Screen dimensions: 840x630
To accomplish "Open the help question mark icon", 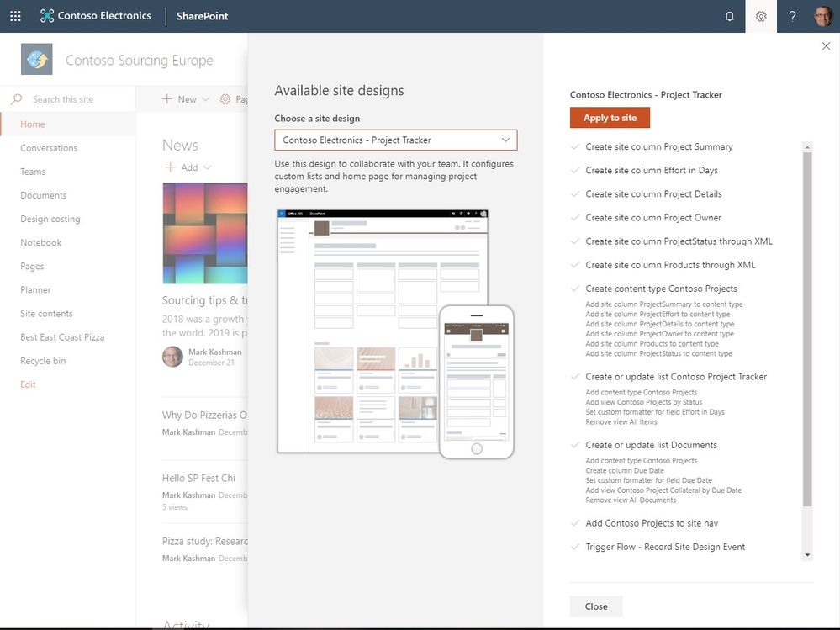I will pyautogui.click(x=792, y=16).
